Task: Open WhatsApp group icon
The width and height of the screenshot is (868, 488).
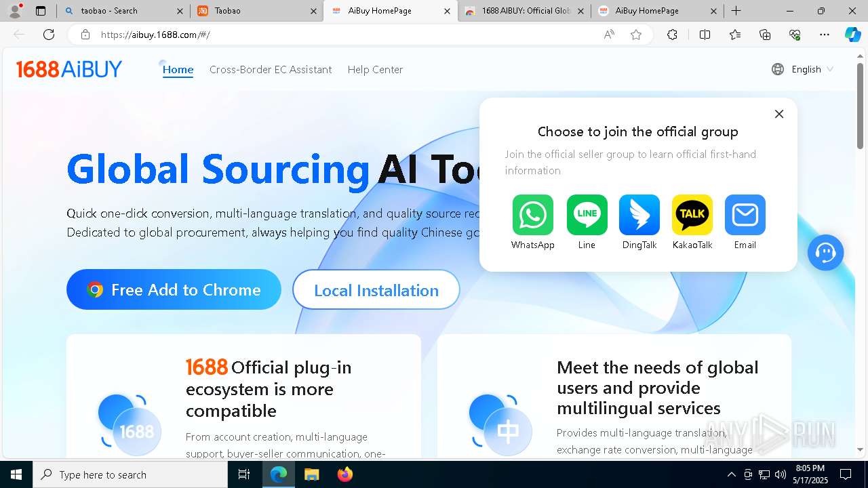Action: tap(532, 215)
